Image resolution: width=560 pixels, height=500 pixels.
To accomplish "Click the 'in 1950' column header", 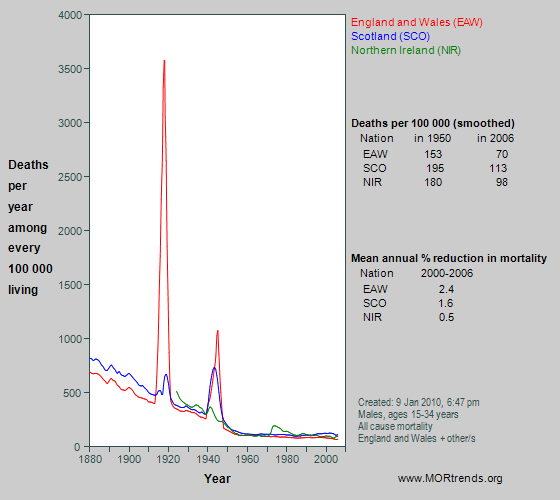I will [432, 139].
